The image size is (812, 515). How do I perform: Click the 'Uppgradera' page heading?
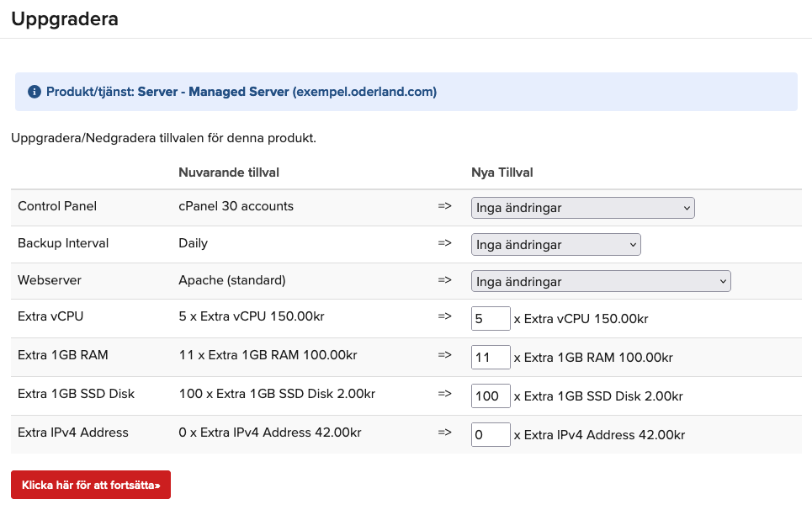tap(65, 19)
